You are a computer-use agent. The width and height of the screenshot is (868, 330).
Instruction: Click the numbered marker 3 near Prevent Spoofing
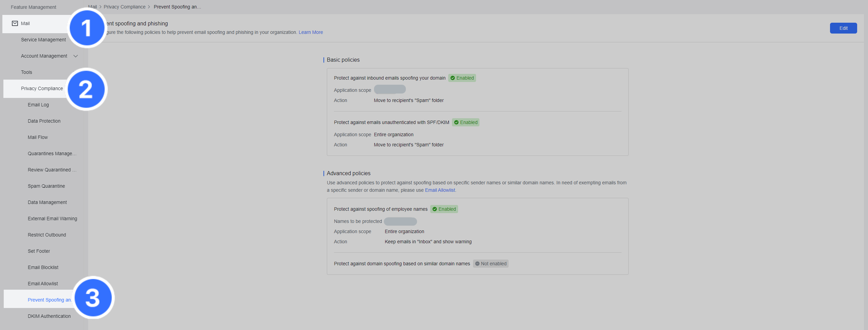93,297
